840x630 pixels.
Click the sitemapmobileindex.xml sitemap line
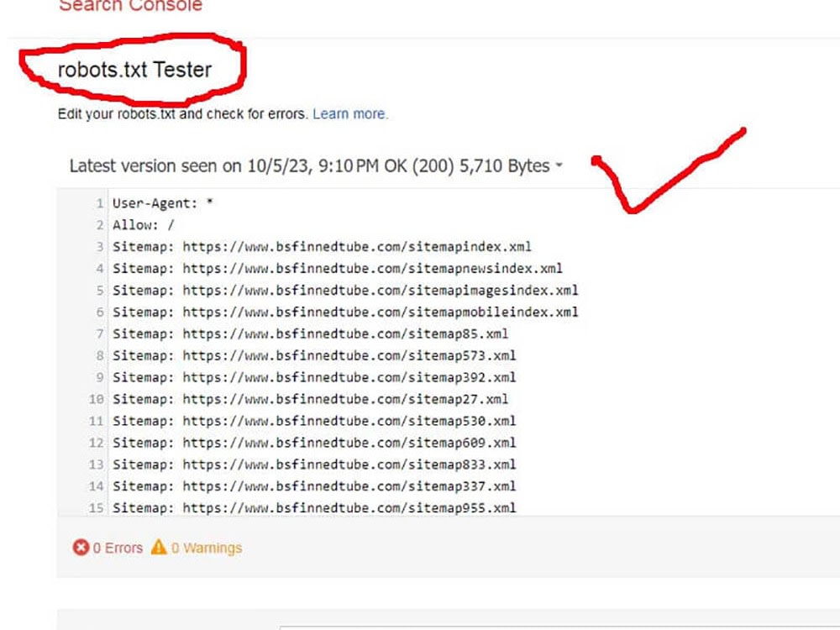(345, 312)
